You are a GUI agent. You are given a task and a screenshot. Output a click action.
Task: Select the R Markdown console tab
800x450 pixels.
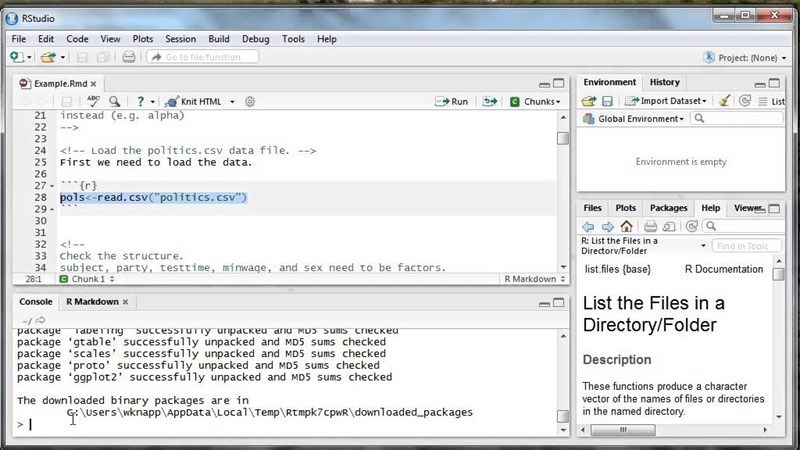[x=92, y=302]
